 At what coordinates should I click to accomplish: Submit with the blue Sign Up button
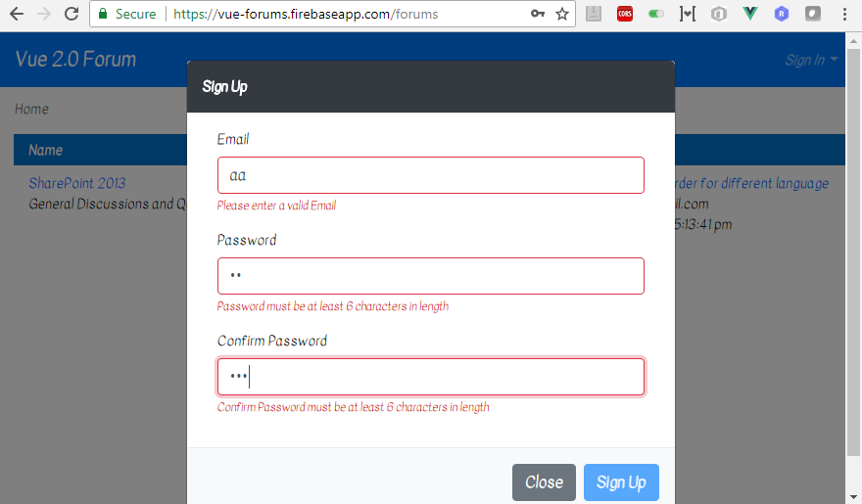coord(621,482)
